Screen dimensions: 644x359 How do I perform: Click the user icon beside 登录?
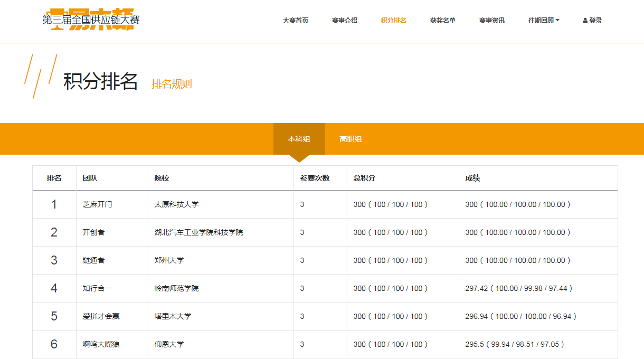585,21
